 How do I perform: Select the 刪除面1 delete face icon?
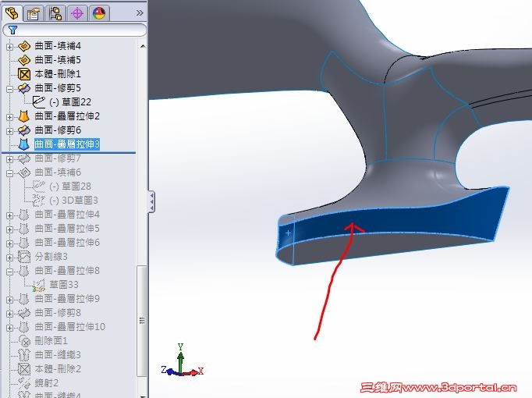[x=24, y=341]
